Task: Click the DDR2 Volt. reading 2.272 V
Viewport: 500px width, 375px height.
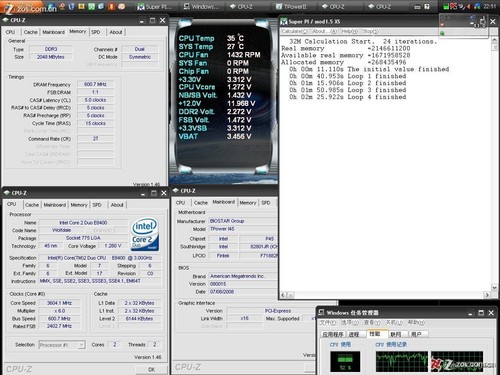Action: point(239,112)
